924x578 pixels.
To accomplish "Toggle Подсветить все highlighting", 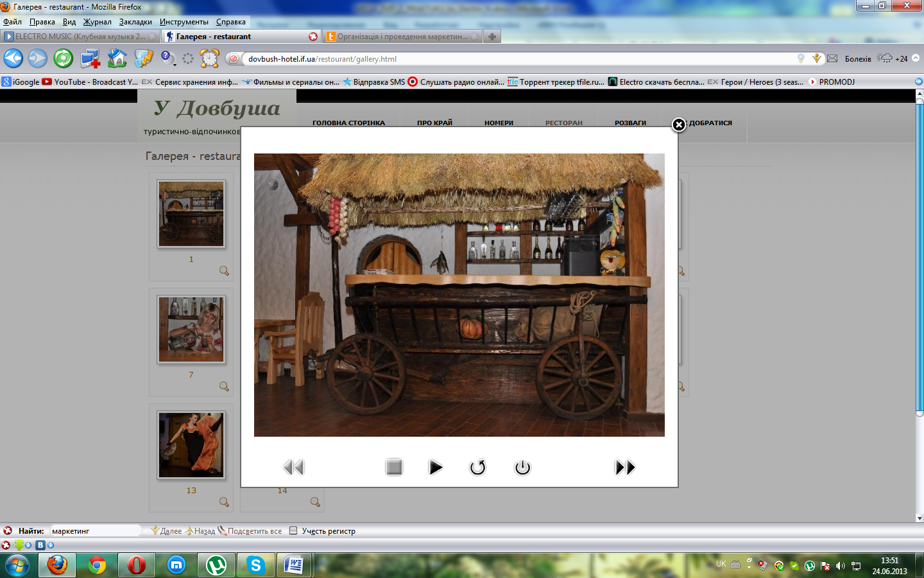I will click(250, 530).
